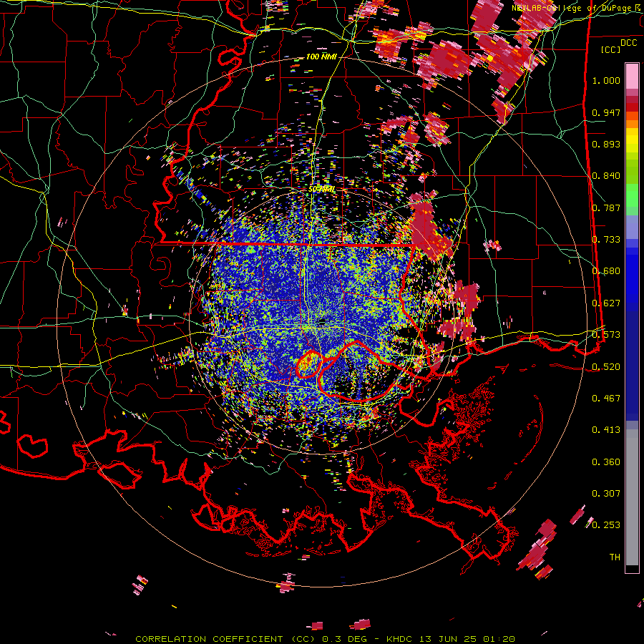Click the 0.573 legend value
This screenshot has height=644, width=644.
(x=606, y=335)
